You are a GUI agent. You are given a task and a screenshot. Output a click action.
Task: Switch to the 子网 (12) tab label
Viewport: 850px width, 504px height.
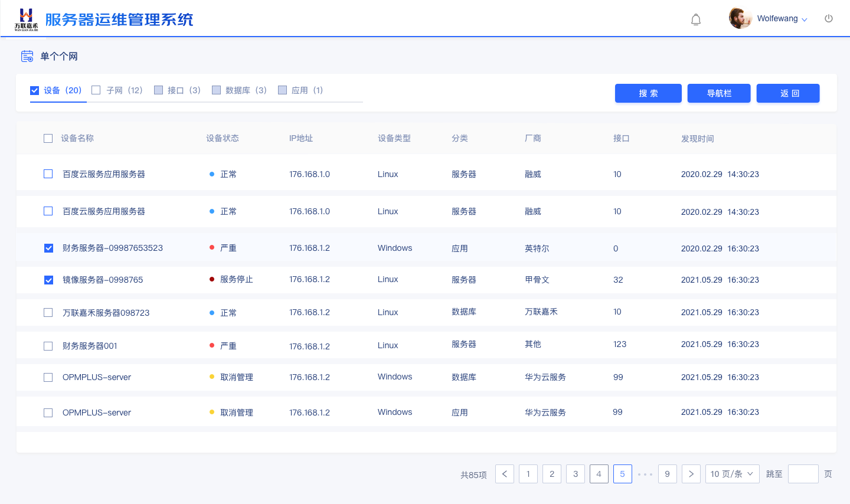[x=125, y=90]
